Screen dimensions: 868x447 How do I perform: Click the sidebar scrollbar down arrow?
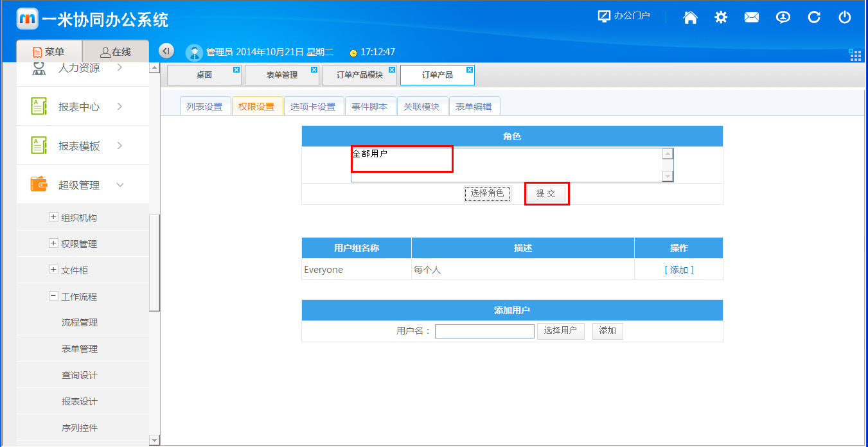click(154, 440)
